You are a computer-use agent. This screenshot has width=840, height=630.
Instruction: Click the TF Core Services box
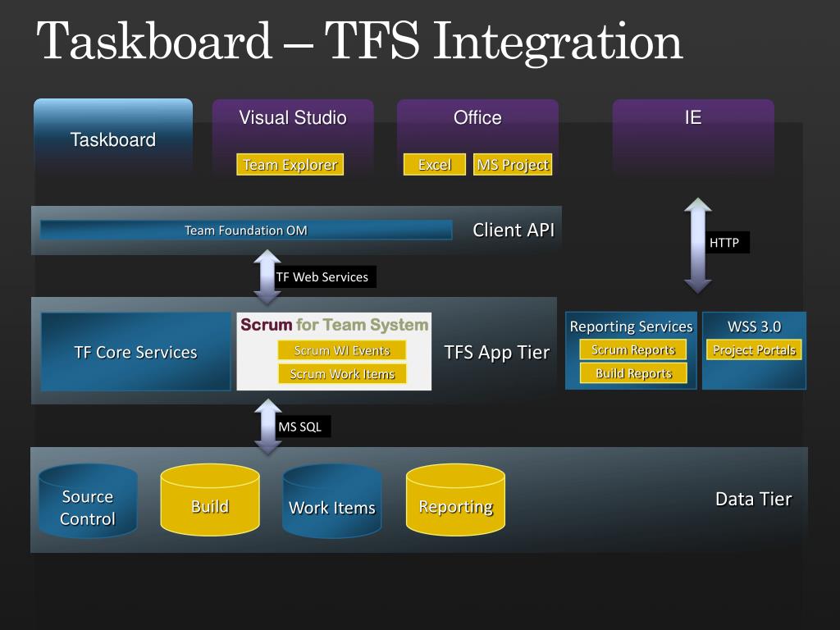tap(135, 351)
